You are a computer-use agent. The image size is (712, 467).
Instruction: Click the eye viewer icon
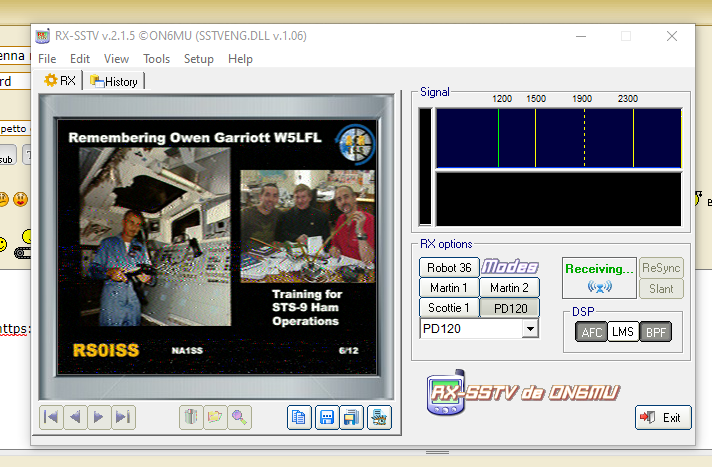point(379,417)
